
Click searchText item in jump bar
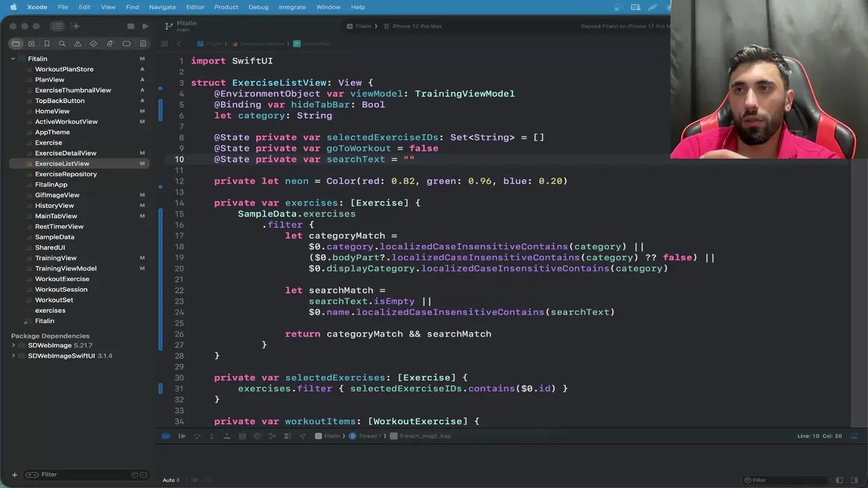click(x=313, y=43)
